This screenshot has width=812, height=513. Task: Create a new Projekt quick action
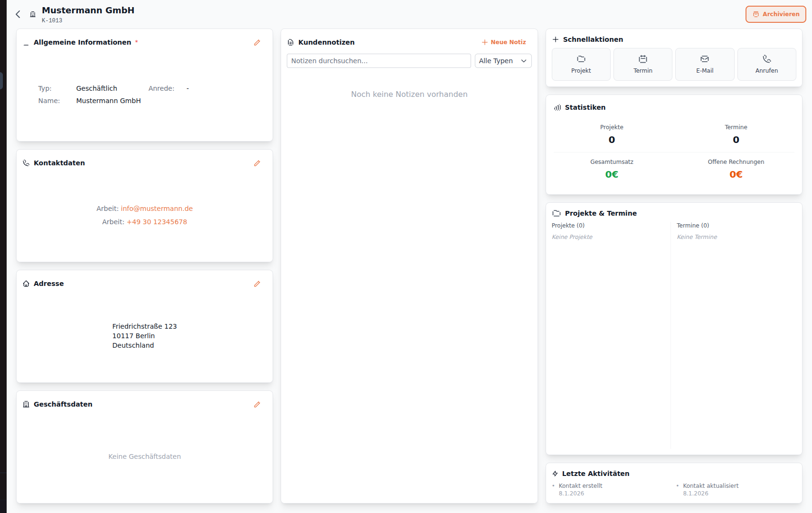click(581, 65)
